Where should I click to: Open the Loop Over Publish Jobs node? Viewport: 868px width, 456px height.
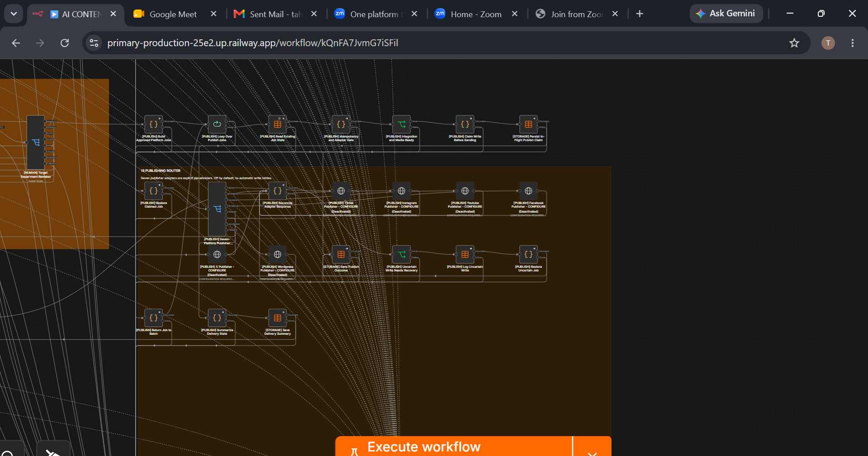(x=217, y=124)
